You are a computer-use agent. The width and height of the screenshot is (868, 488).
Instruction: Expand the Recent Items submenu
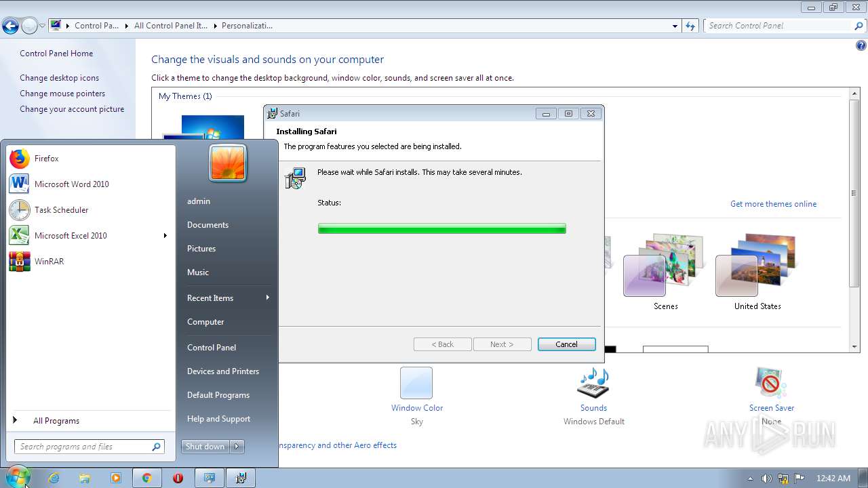pyautogui.click(x=267, y=298)
